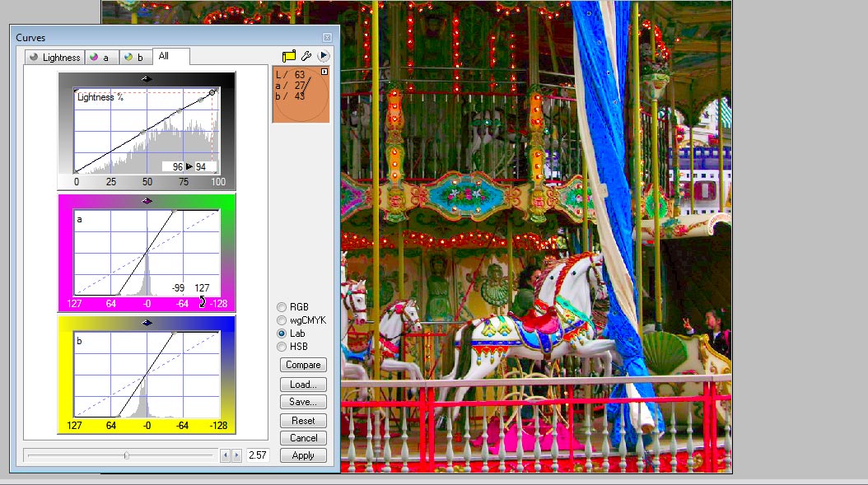
Task: Click the Save... button
Action: [x=303, y=401]
